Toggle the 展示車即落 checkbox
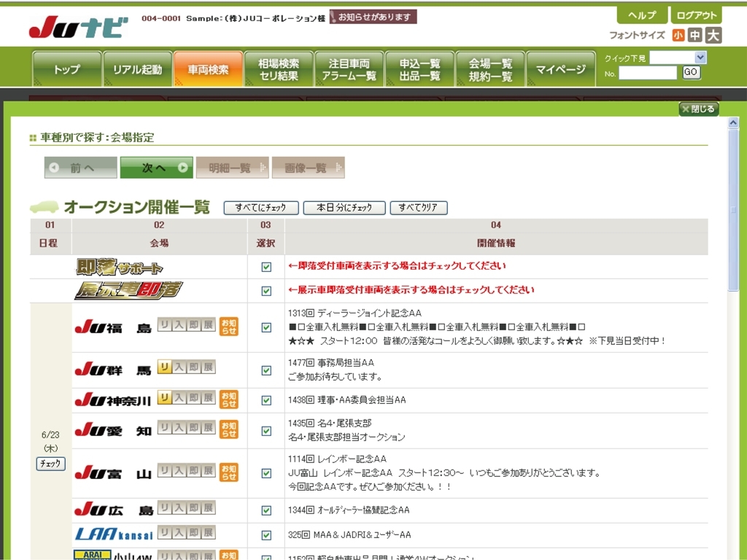 click(x=266, y=291)
